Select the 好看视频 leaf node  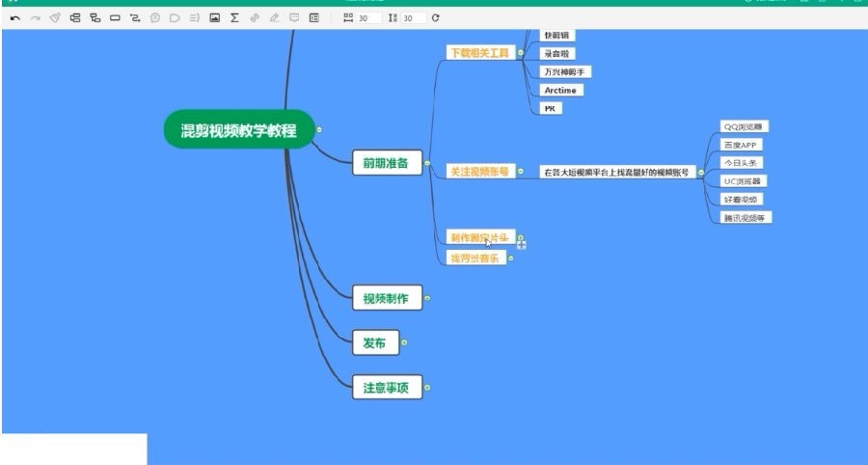(742, 200)
